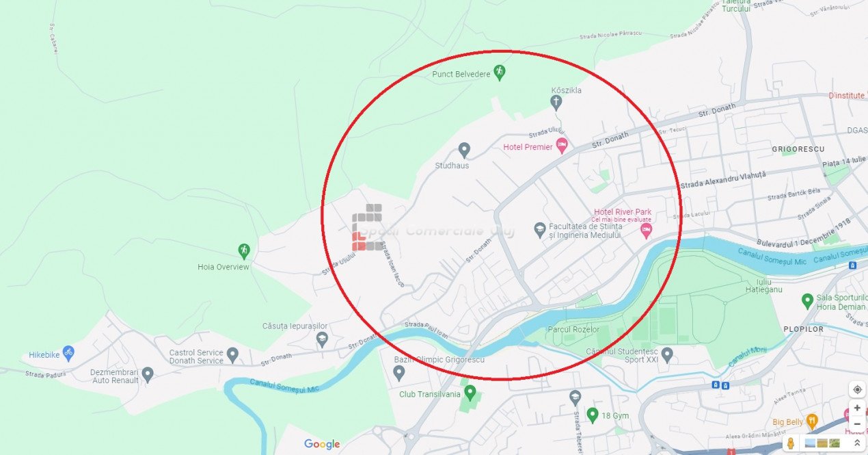Expand imagery strip with double chevron
868x455 pixels.
click(856, 443)
